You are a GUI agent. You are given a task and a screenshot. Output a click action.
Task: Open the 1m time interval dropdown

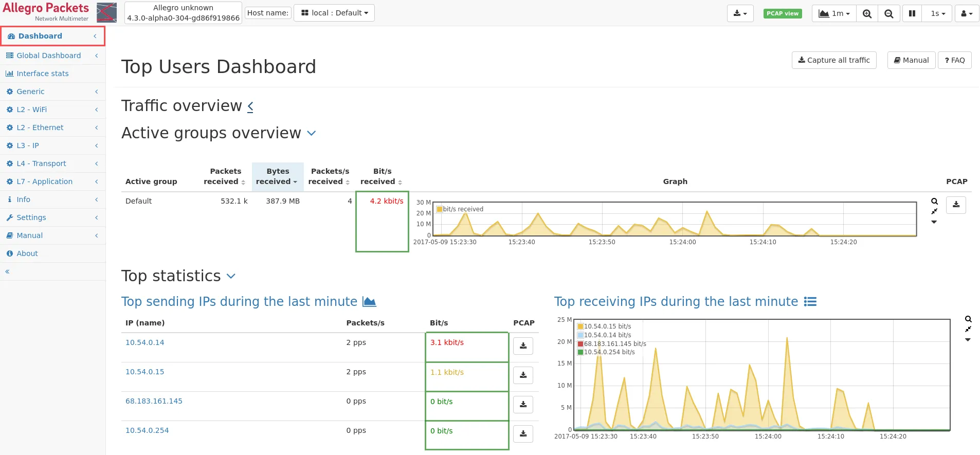(834, 13)
